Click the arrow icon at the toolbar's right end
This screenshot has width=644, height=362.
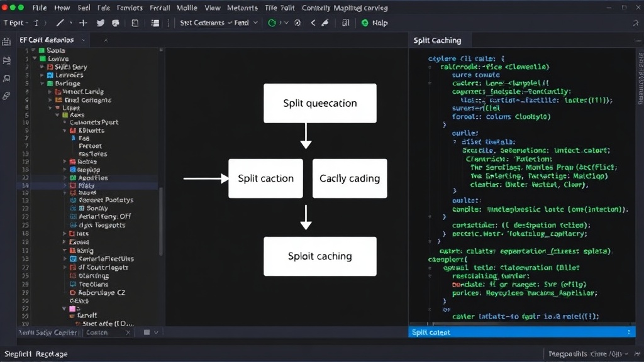pos(635,23)
